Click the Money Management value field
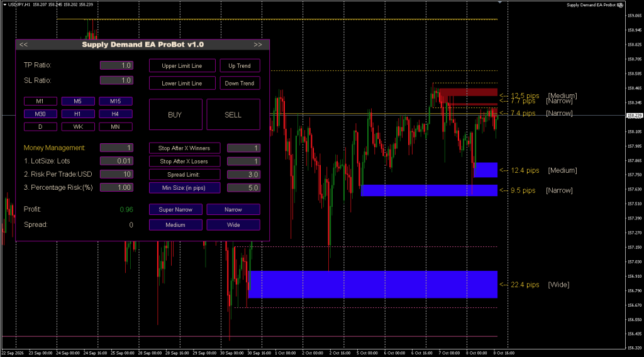This screenshot has height=357, width=644. coord(116,148)
